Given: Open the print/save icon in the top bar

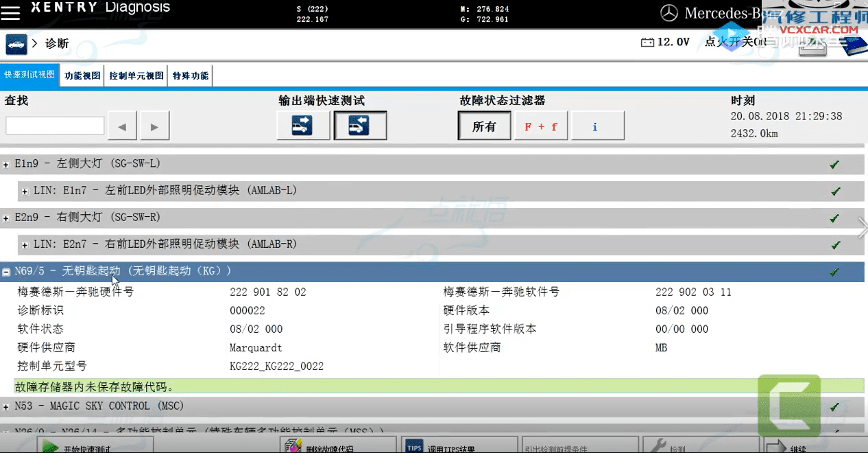Looking at the screenshot, I should pos(812,45).
